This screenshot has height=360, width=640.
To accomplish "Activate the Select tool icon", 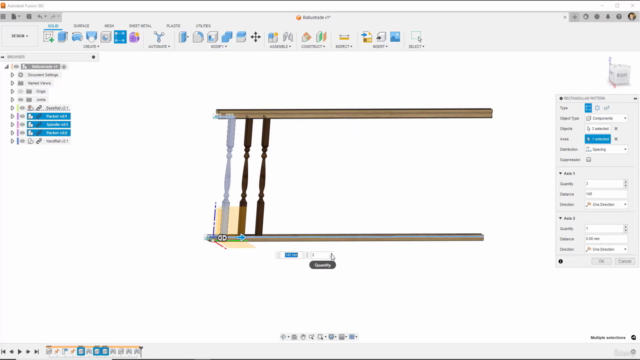I will click(x=416, y=37).
